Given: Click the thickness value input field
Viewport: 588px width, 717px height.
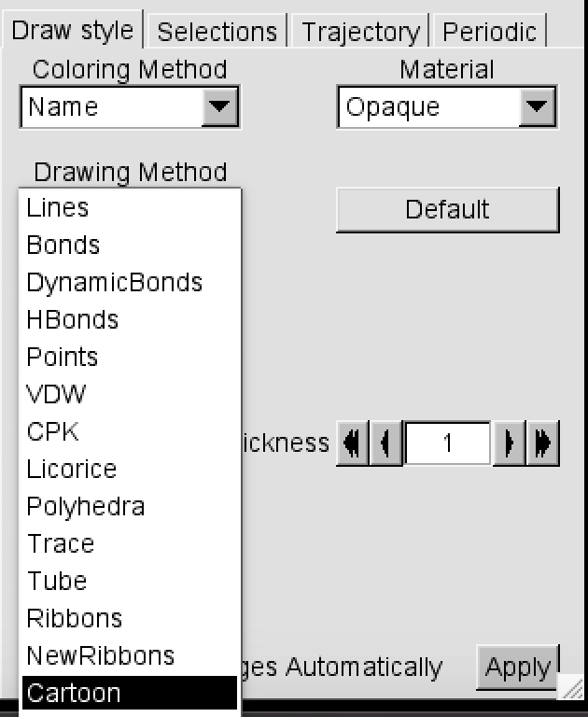Looking at the screenshot, I should point(448,443).
